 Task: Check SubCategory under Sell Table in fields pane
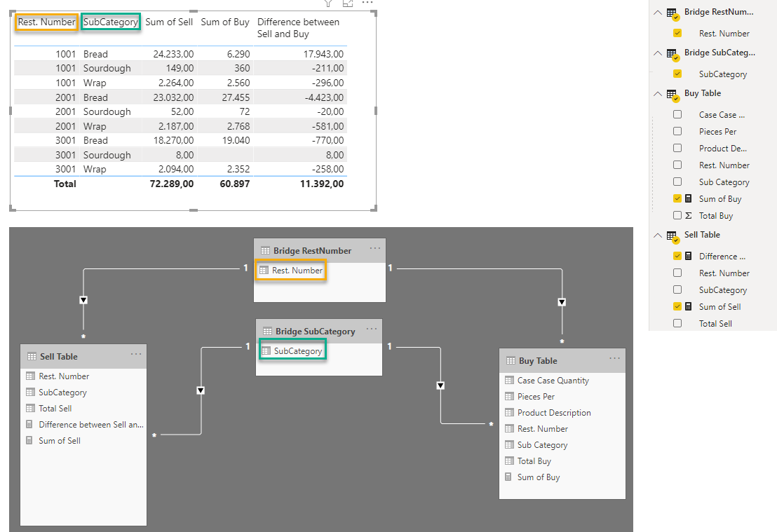point(677,289)
